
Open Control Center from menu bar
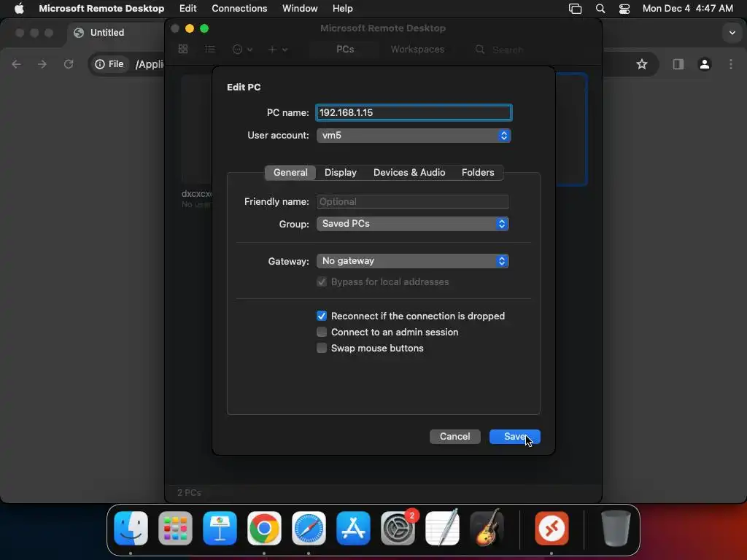coord(624,9)
